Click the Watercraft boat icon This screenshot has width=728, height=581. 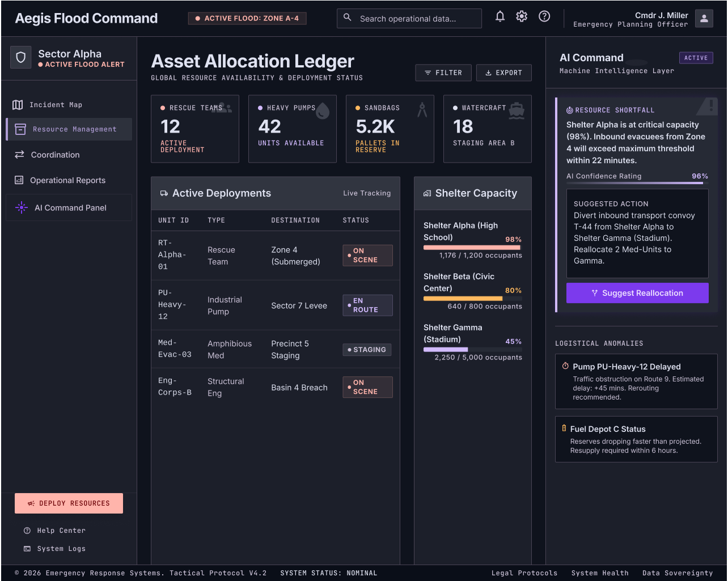[x=517, y=110]
